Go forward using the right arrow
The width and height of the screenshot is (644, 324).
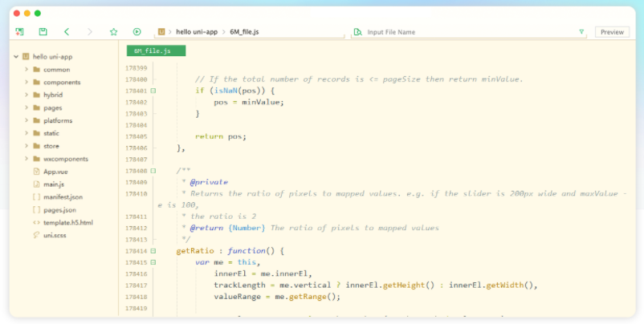pyautogui.click(x=90, y=32)
